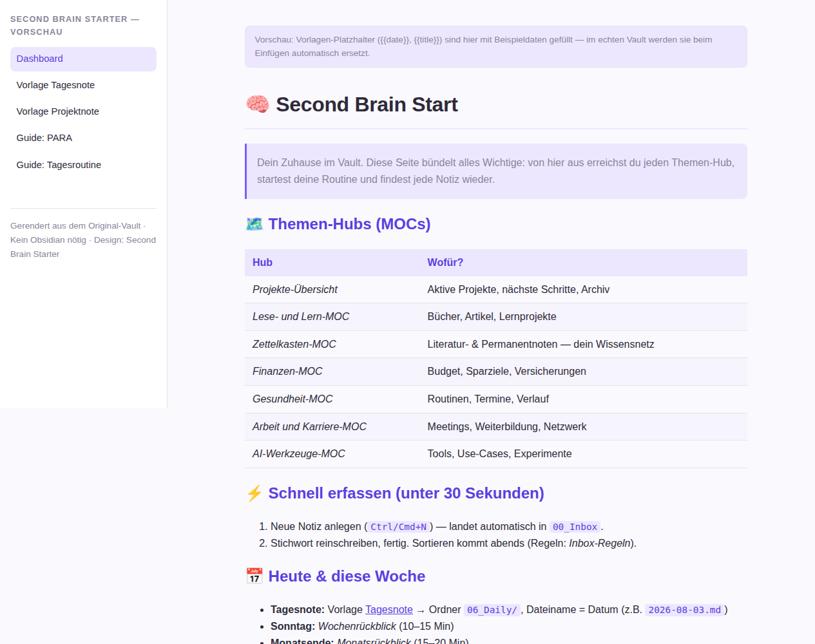The height and width of the screenshot is (644, 815).
Task: Click the calendar icon beside Heute & diese Woche
Action: click(254, 576)
